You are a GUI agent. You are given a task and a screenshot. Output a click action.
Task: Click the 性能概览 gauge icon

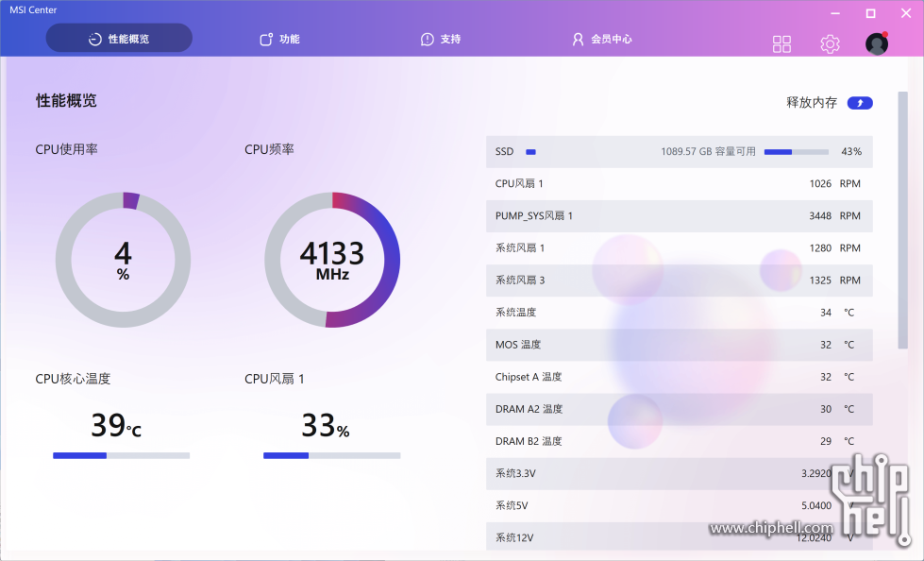pyautogui.click(x=95, y=40)
